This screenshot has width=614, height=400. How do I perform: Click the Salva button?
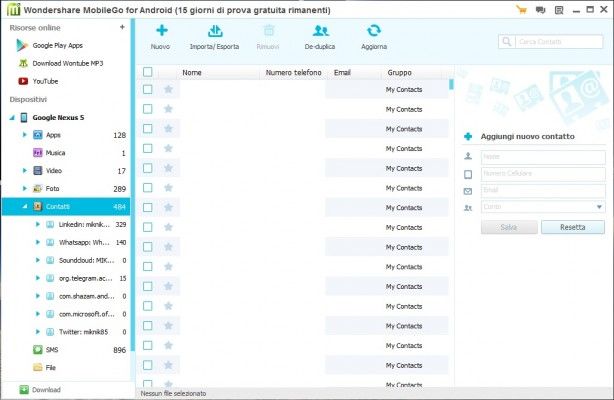pos(509,227)
